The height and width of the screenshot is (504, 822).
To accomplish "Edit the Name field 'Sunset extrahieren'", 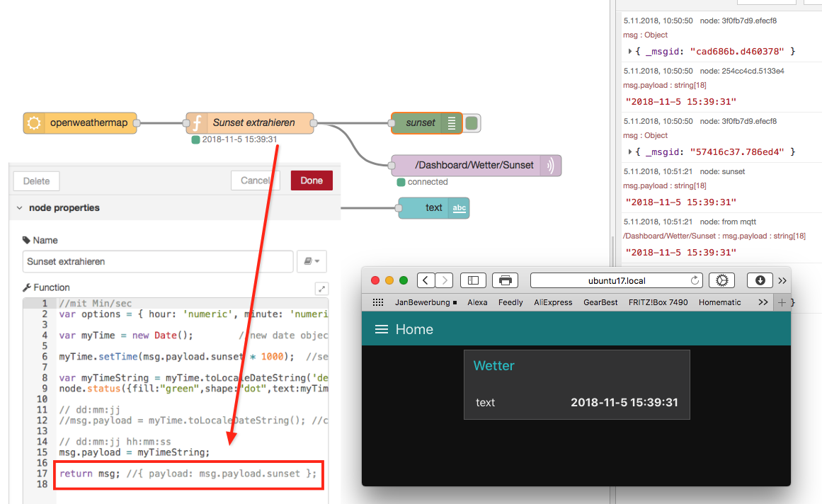I will pyautogui.click(x=157, y=261).
